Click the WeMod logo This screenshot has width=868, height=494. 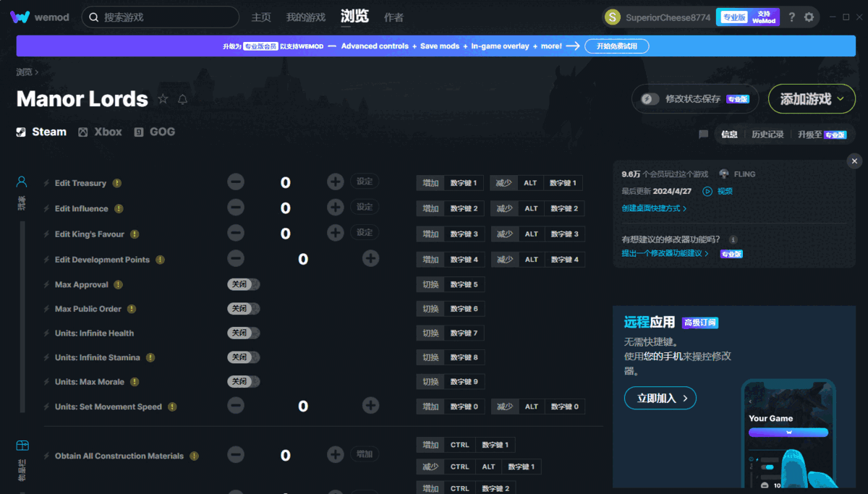[20, 16]
